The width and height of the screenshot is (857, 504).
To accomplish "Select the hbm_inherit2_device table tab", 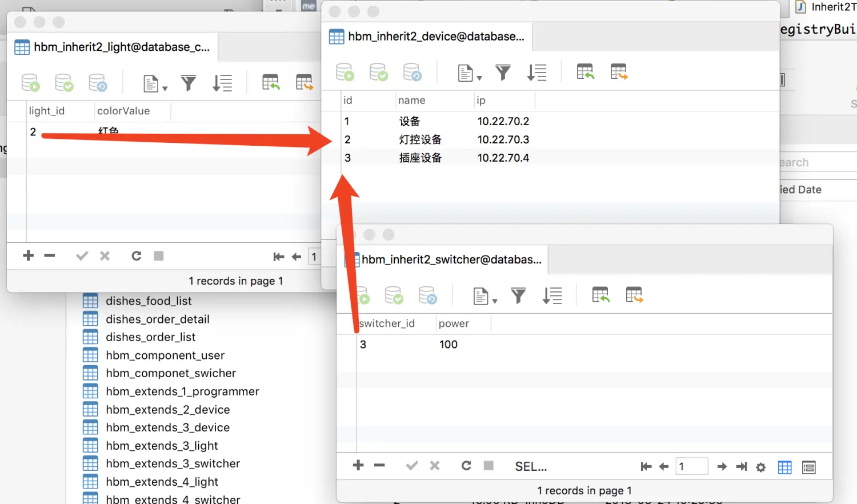I will click(427, 37).
